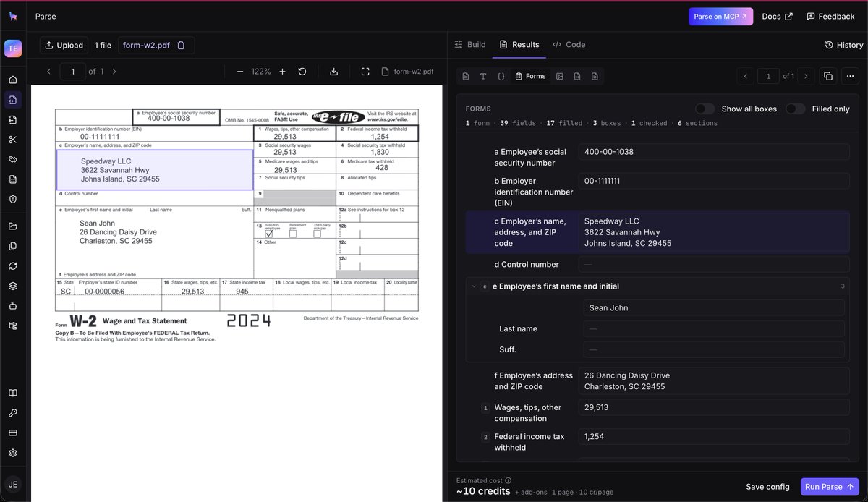Switch to image view in results

[x=560, y=76]
